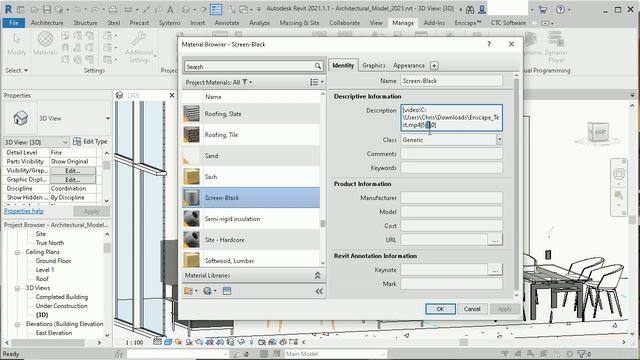
Task: Open the File menu
Action: coord(13,23)
